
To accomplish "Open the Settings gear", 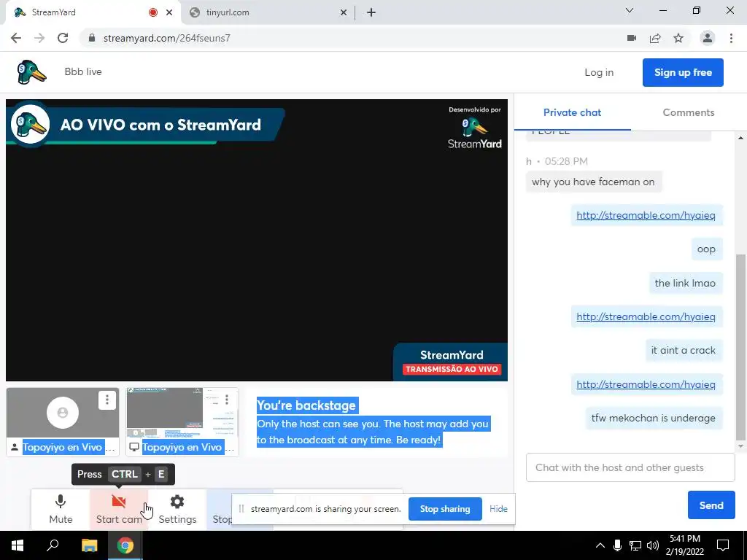I will (x=177, y=509).
